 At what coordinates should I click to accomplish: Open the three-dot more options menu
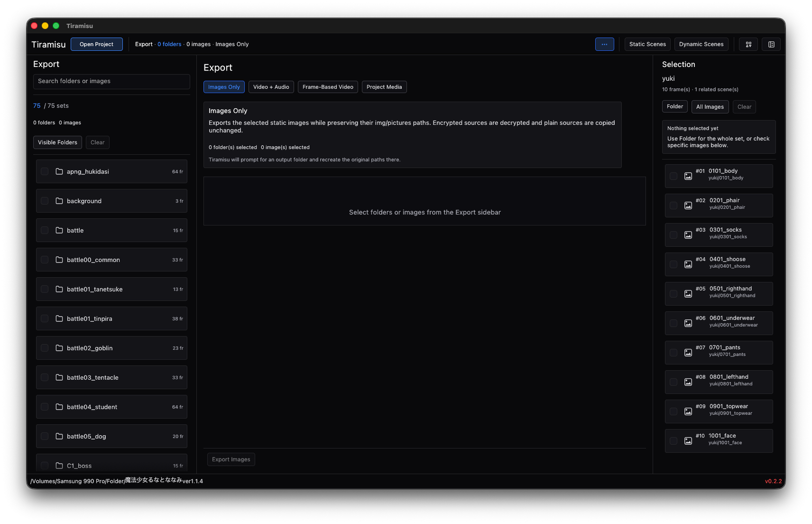(x=604, y=44)
